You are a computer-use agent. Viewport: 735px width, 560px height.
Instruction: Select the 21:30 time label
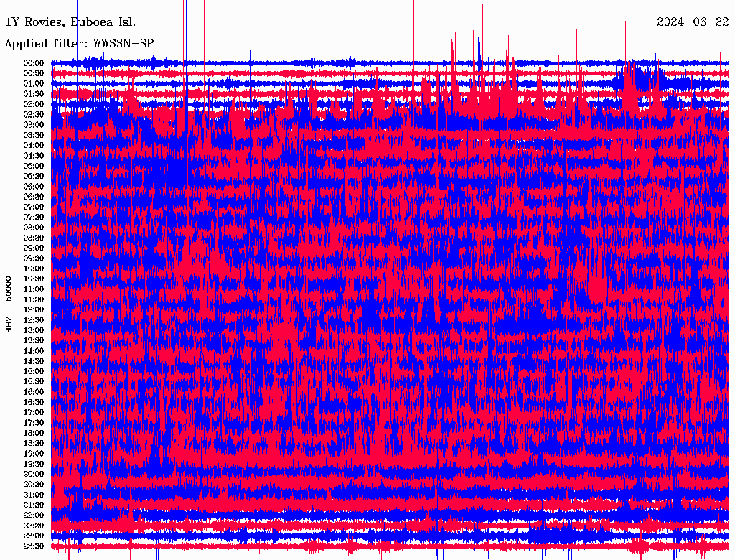(x=34, y=505)
